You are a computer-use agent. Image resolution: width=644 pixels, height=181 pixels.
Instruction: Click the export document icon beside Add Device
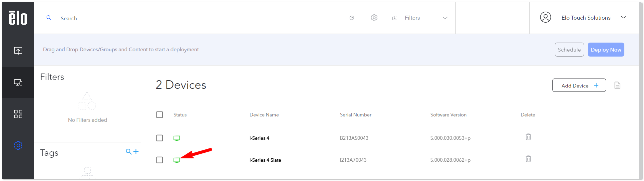617,86
